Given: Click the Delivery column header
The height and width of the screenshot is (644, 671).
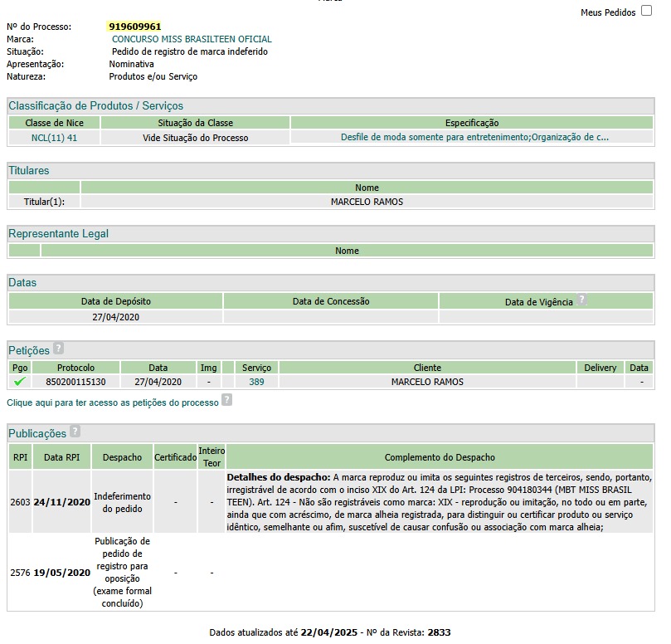Looking at the screenshot, I should (600, 368).
